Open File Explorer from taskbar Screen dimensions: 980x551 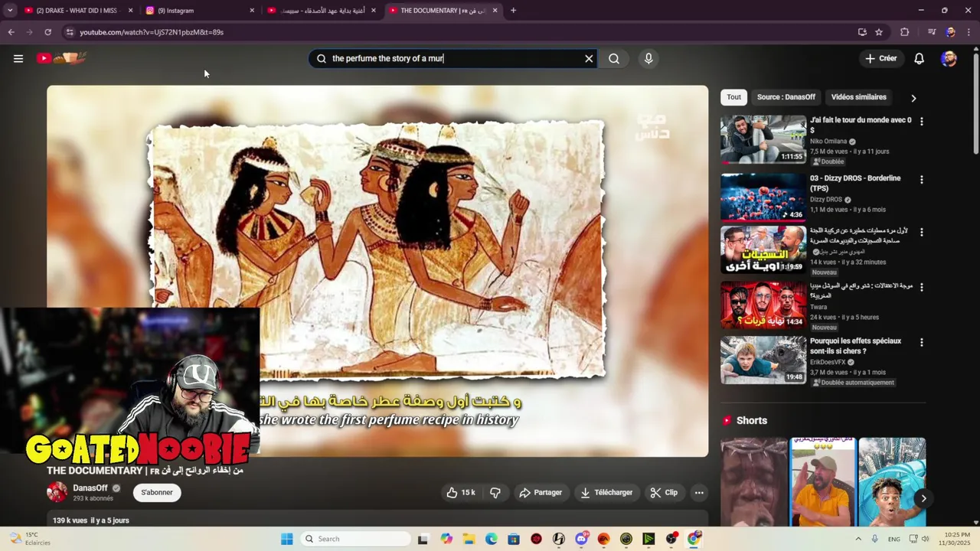click(469, 539)
